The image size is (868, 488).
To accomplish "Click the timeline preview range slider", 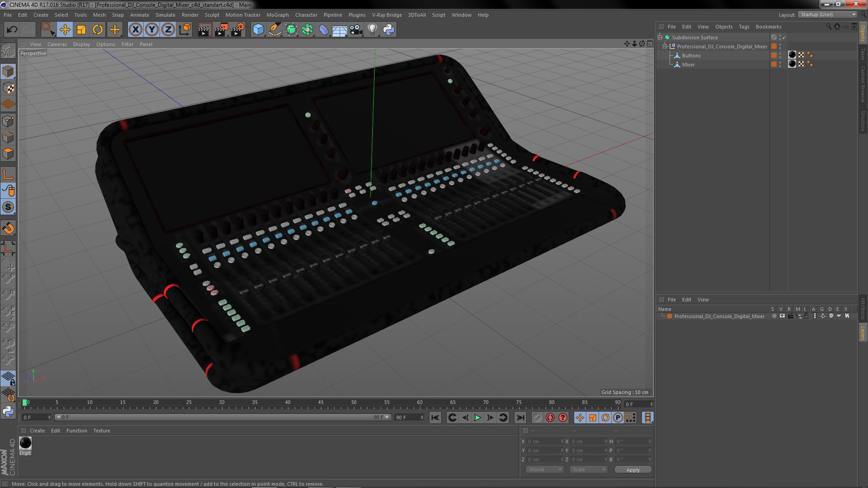I will click(223, 417).
